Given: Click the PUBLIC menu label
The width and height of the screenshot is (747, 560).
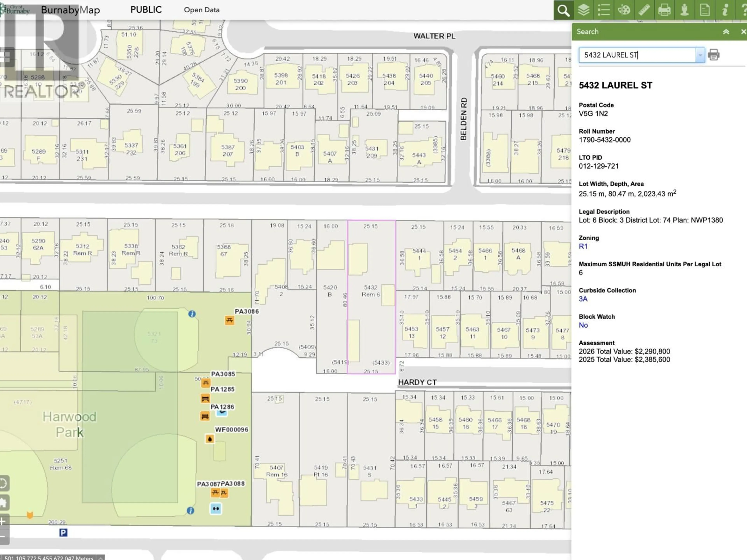Looking at the screenshot, I should [146, 10].
